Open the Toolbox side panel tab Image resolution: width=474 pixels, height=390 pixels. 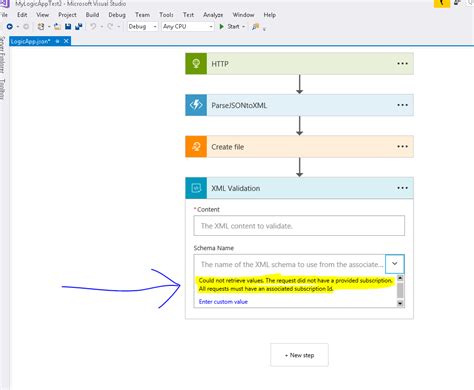[2, 89]
